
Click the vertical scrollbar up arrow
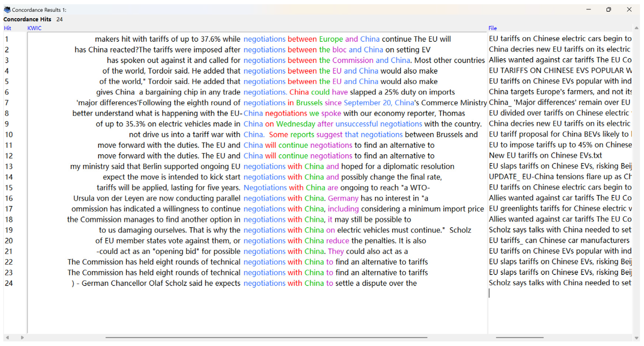[x=636, y=28]
